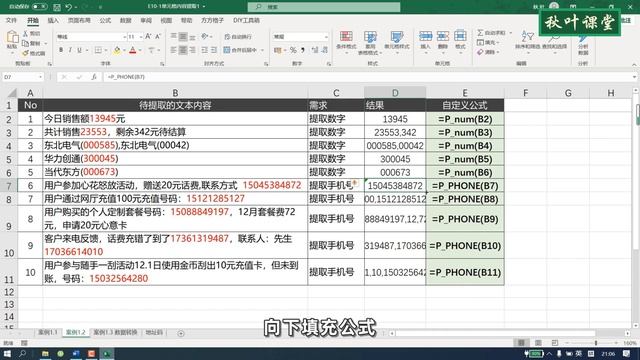Open the Undo history dropdown arrow

[x=76, y=7]
